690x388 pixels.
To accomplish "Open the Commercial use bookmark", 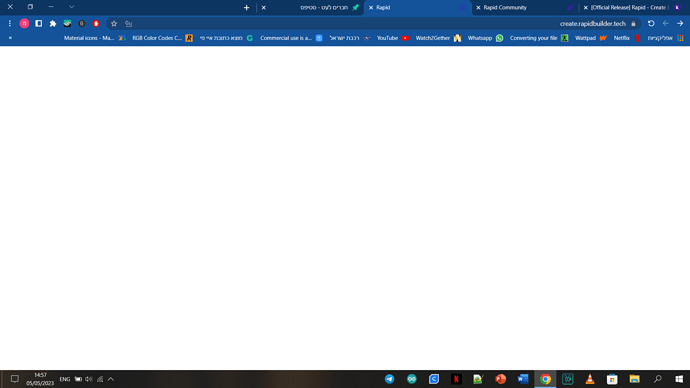I will tap(291, 38).
